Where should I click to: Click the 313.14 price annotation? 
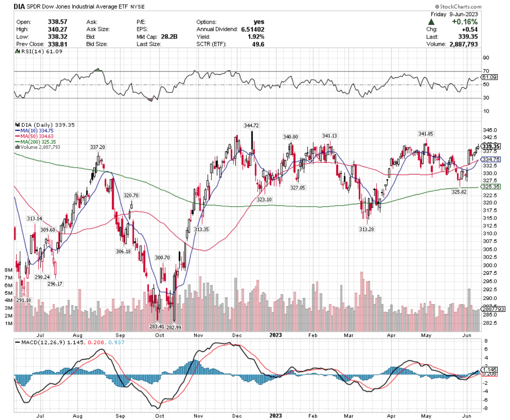pyautogui.click(x=35, y=219)
